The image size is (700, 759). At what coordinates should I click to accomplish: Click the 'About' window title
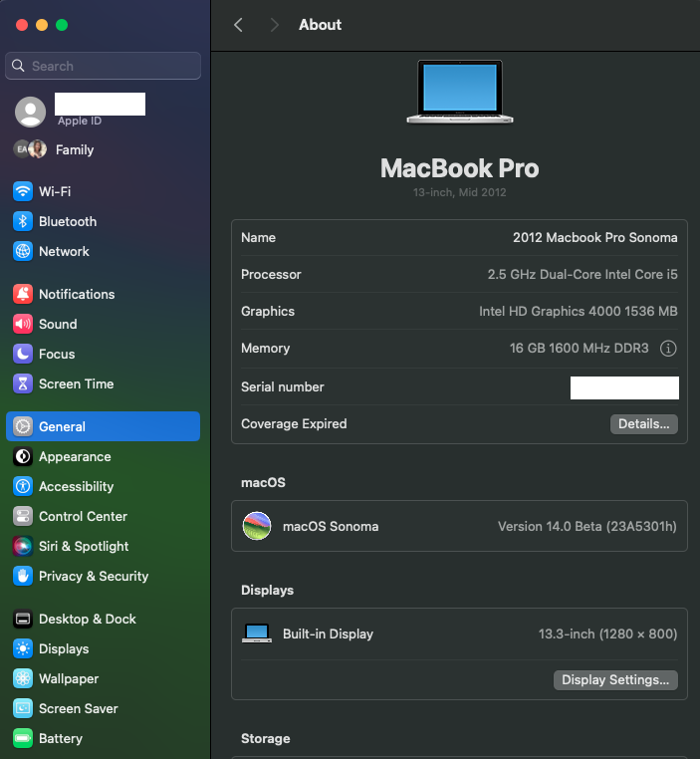coord(320,25)
